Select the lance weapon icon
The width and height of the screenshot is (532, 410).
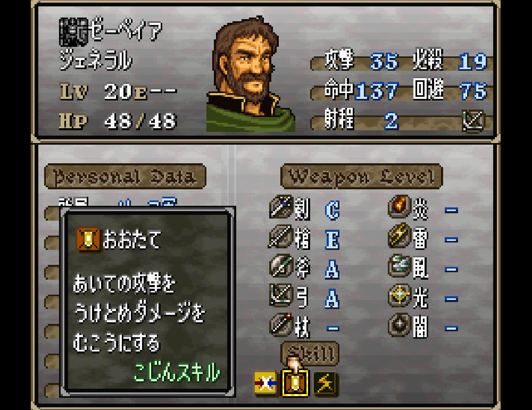(x=281, y=236)
